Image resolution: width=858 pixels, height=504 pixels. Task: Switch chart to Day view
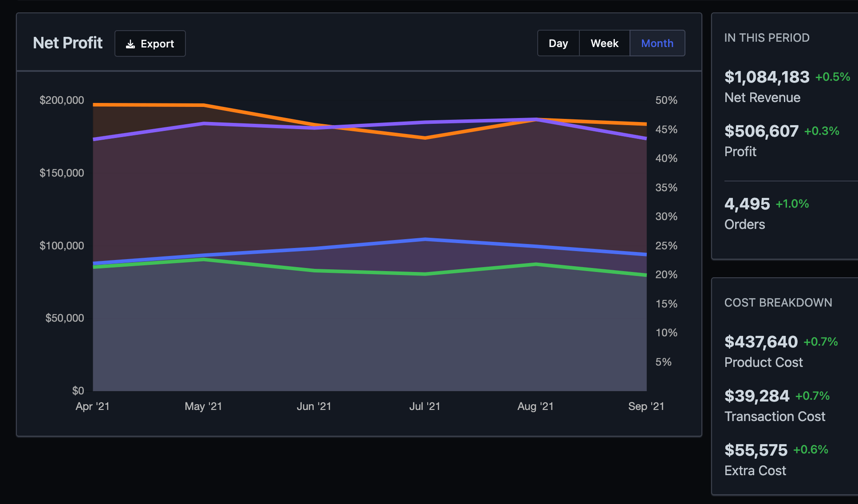tap(558, 43)
